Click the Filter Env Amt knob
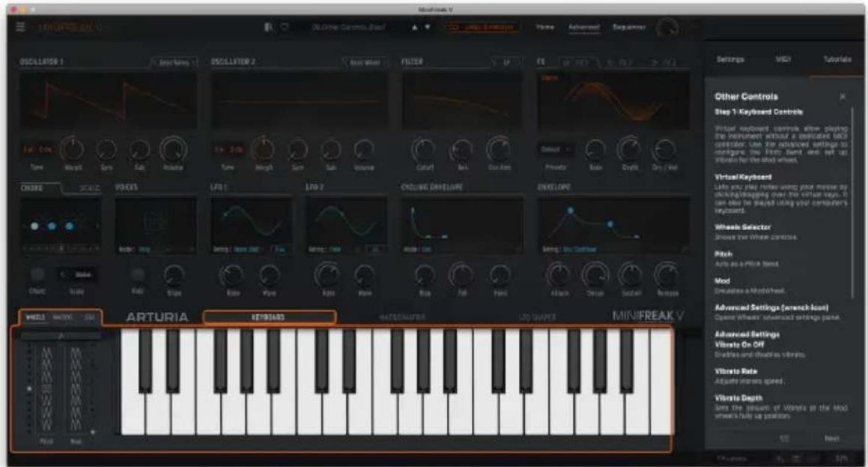 pos(498,150)
